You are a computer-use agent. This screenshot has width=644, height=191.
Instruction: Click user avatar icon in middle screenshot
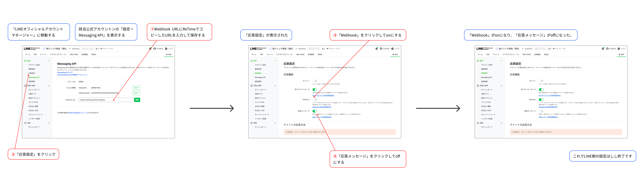[x=381, y=49]
